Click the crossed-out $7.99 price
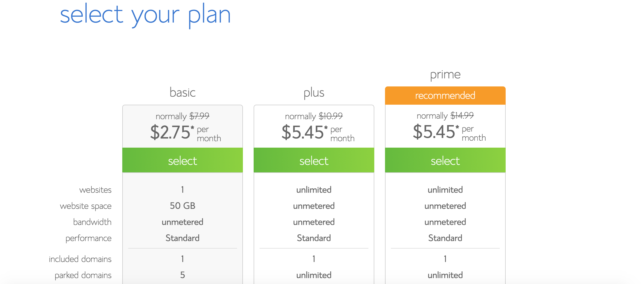 (x=199, y=116)
